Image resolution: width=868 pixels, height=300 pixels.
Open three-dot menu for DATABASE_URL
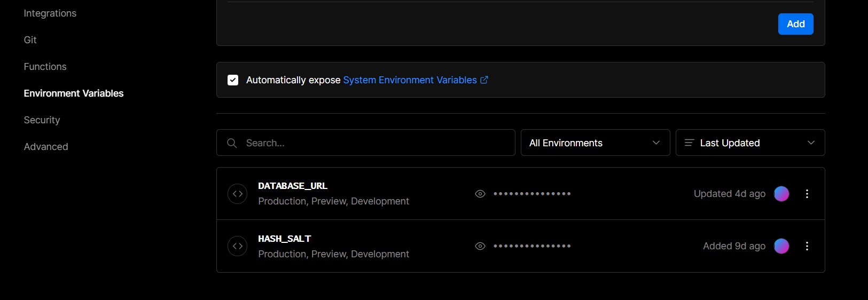pyautogui.click(x=807, y=194)
